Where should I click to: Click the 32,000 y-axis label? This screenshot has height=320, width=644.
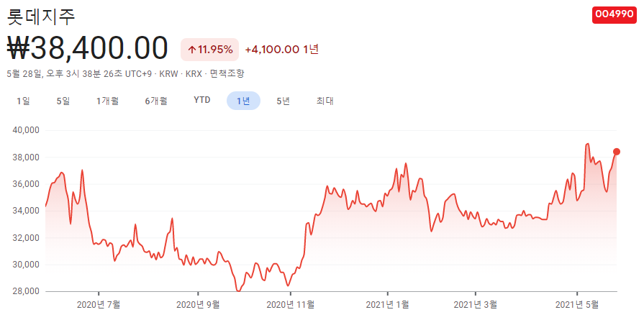[x=26, y=238]
